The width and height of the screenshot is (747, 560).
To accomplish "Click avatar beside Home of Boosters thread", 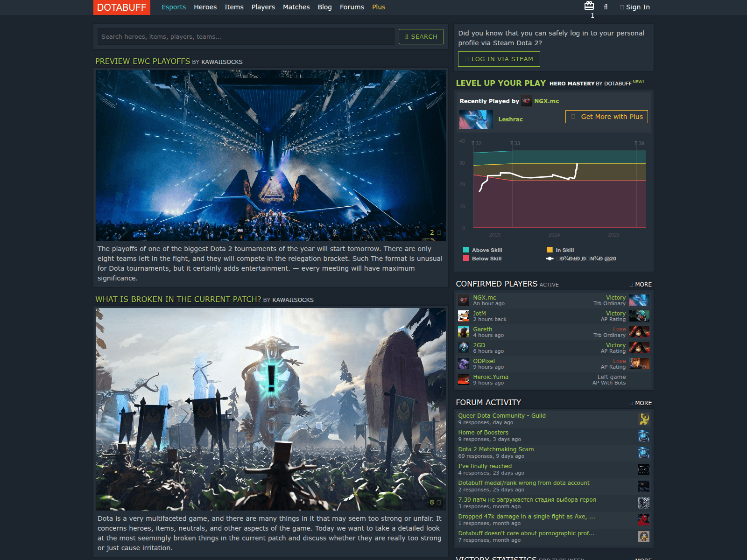I will [644, 436].
